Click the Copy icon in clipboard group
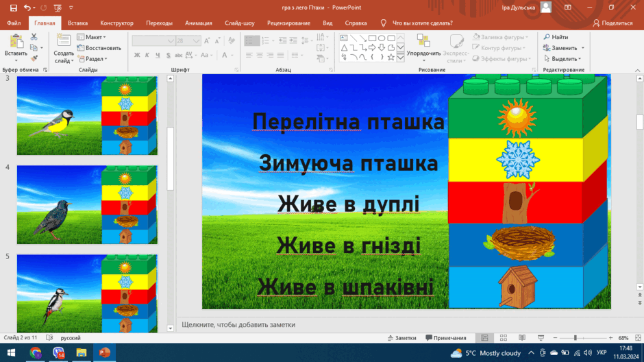This screenshot has height=362, width=644. pos(34,48)
